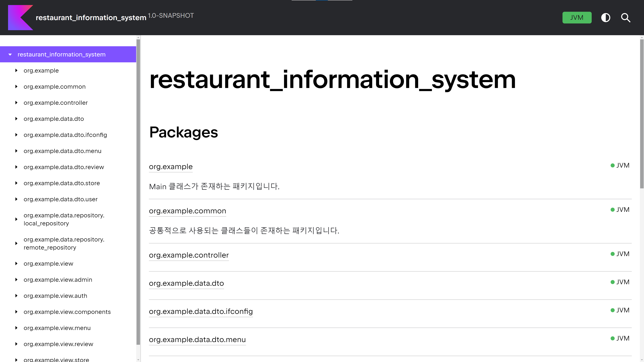Toggle the green JVM platform filter
This screenshot has width=644, height=362.
[x=577, y=17]
